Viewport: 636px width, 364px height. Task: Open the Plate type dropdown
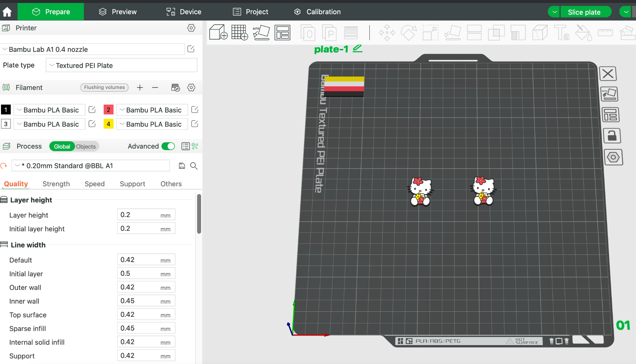[121, 66]
